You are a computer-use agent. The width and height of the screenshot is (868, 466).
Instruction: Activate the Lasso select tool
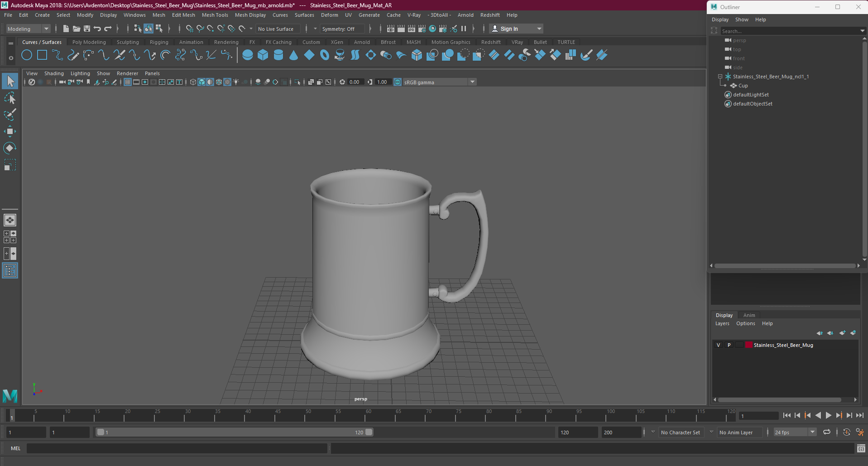(x=10, y=98)
